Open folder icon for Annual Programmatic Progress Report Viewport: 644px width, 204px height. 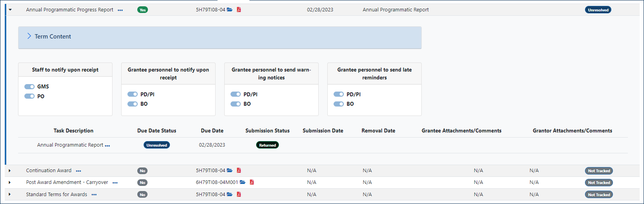tap(230, 9)
